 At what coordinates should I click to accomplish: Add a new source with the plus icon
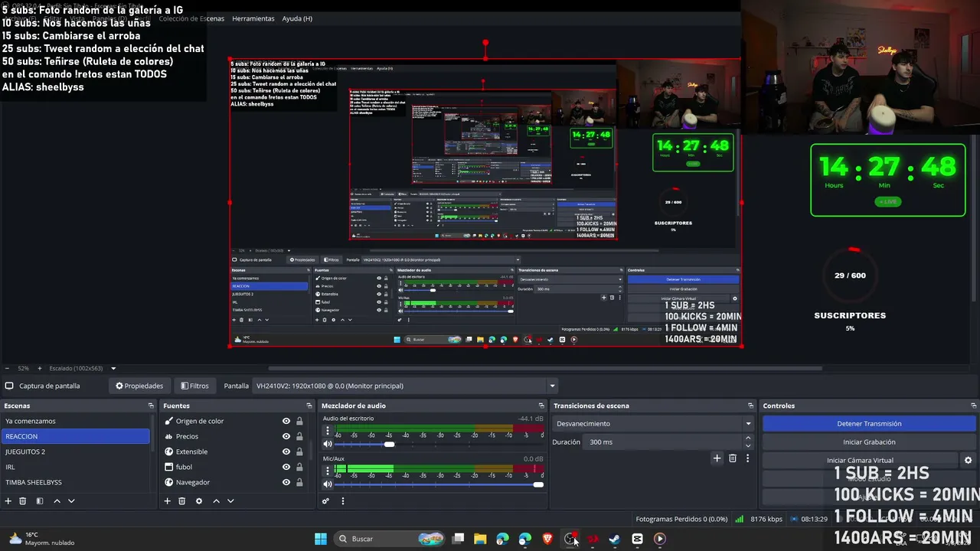click(167, 501)
